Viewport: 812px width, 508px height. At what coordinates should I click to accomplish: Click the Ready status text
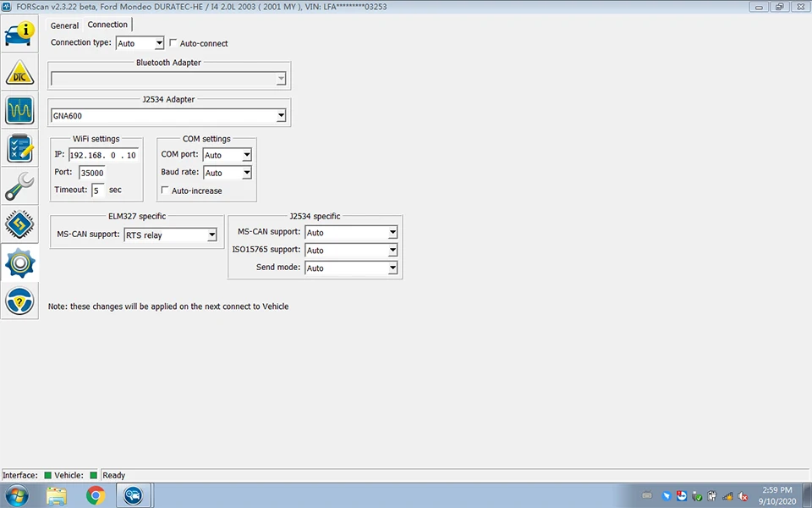click(114, 475)
